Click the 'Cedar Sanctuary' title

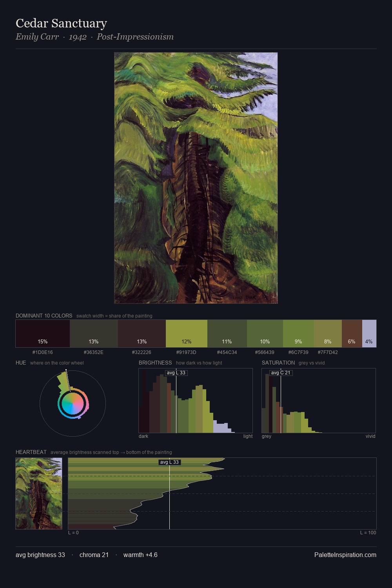pos(61,23)
